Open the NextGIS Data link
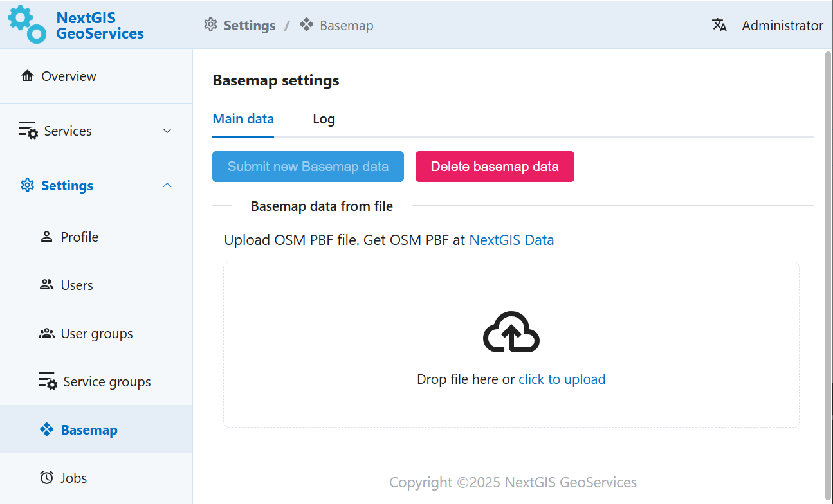Image resolution: width=833 pixels, height=504 pixels. [x=511, y=240]
